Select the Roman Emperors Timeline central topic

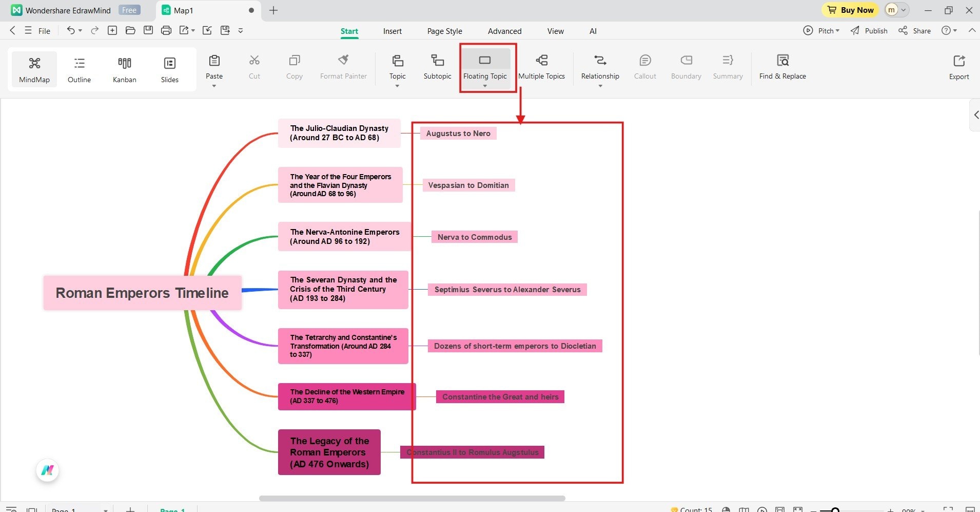tap(142, 293)
